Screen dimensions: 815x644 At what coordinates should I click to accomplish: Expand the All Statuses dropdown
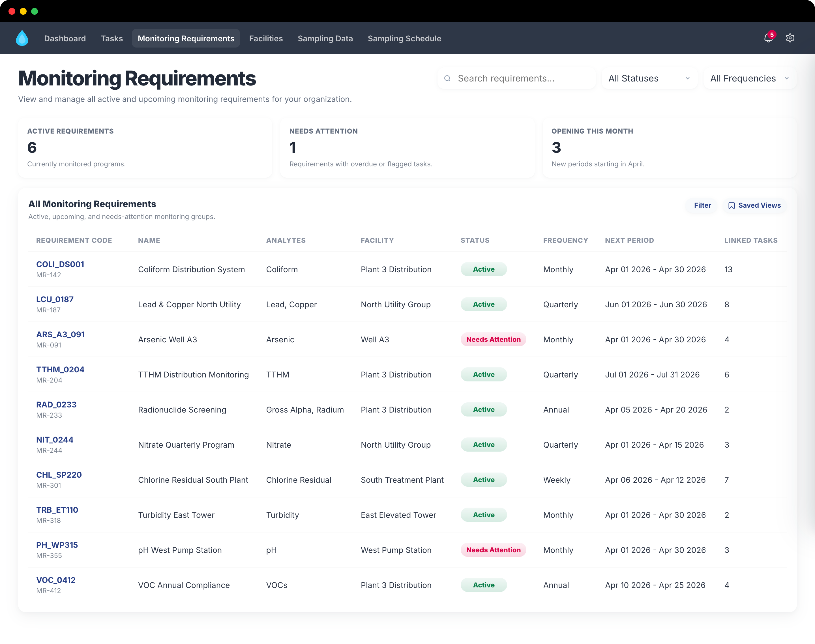click(649, 78)
